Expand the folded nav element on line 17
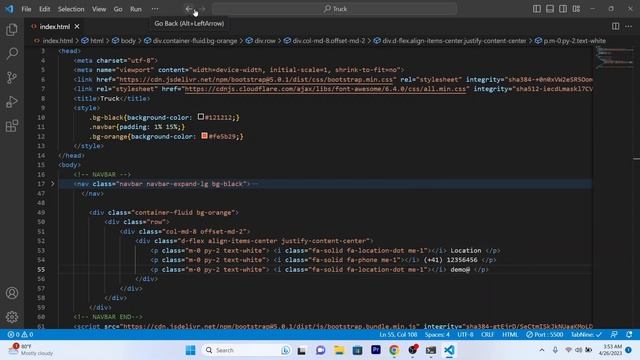Screen dimensions: 640x360 pos(52,184)
